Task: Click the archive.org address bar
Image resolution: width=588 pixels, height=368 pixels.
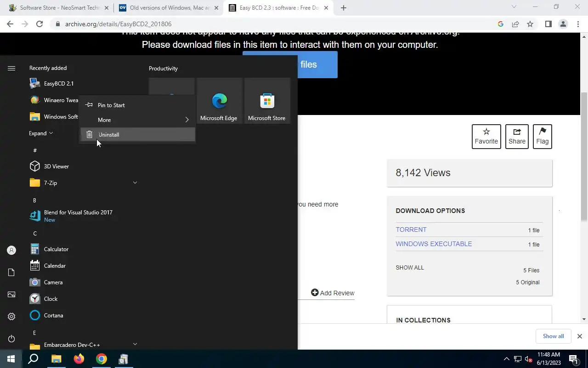Action: (x=276, y=24)
